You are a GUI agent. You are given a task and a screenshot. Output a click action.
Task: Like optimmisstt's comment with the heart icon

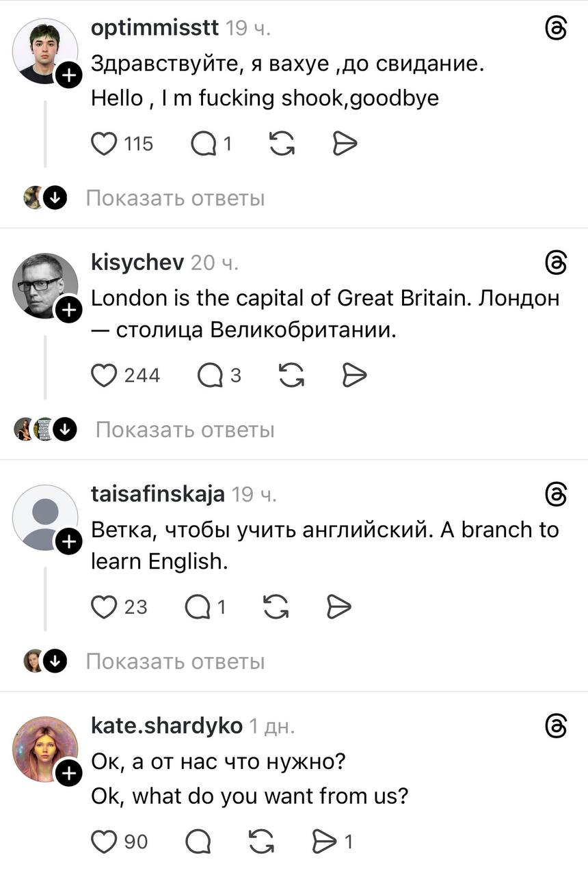pos(104,144)
